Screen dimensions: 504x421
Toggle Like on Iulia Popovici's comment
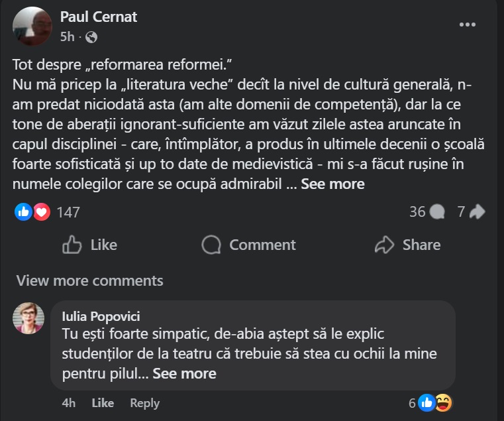pyautogui.click(x=103, y=403)
